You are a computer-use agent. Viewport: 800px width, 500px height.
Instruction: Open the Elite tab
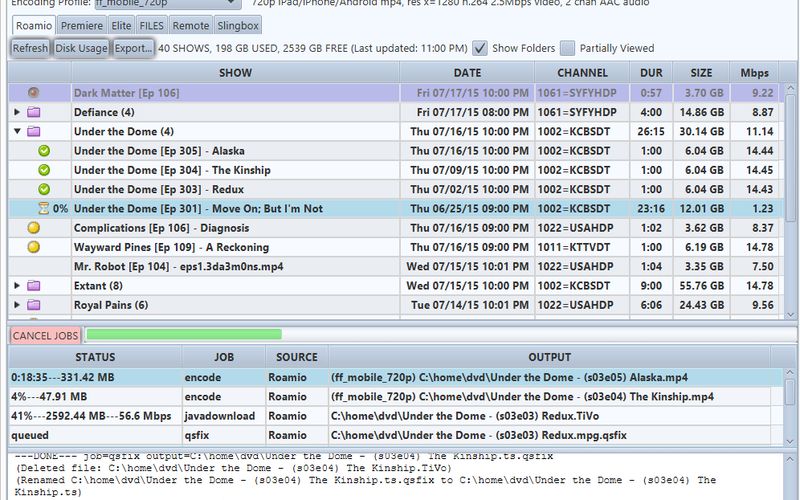121,26
